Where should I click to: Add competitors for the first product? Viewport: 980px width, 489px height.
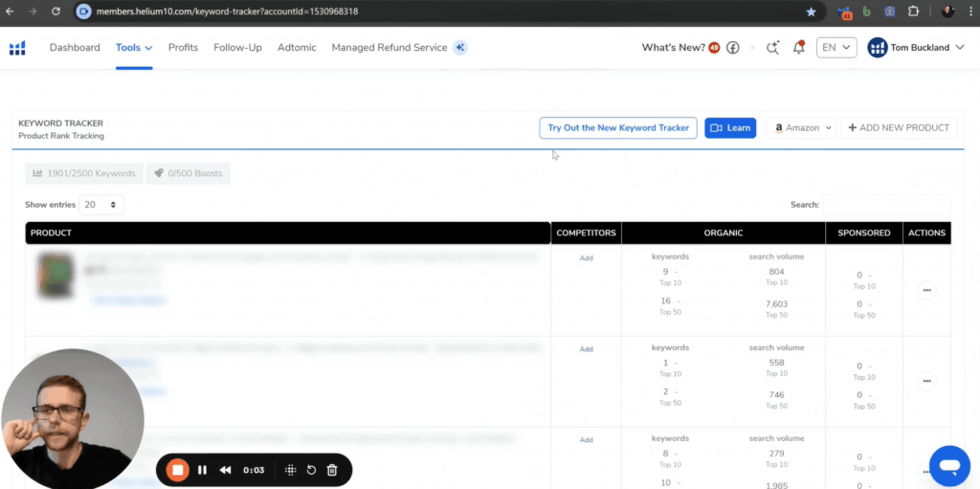[587, 257]
